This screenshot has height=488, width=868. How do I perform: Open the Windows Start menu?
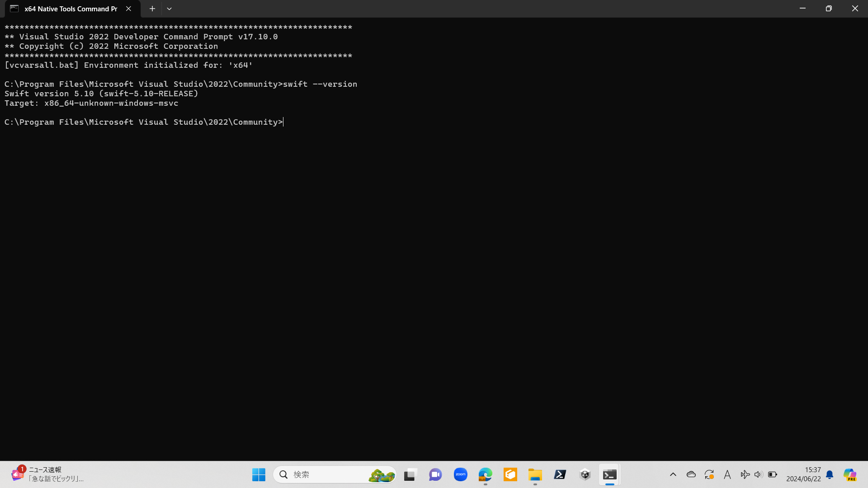(x=259, y=474)
